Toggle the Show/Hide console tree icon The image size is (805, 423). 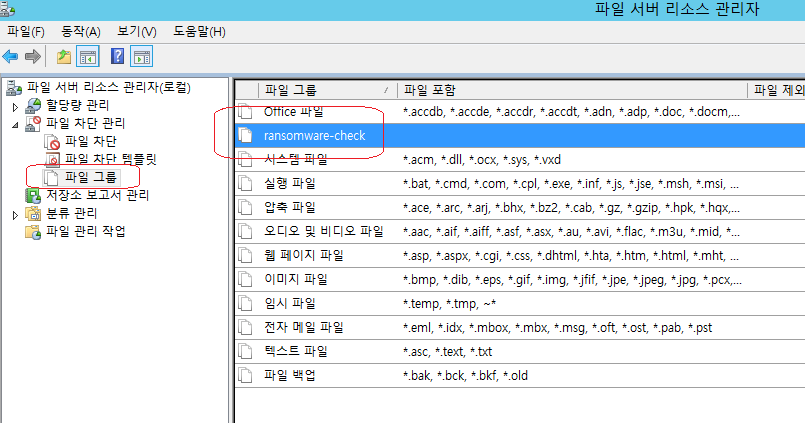pyautogui.click(x=87, y=56)
